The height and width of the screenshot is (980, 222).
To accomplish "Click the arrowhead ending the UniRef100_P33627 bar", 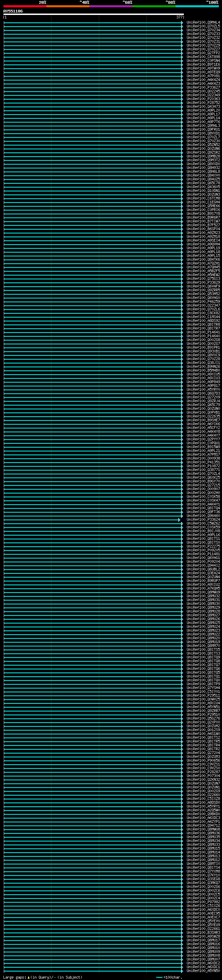I will [x=182, y=88].
